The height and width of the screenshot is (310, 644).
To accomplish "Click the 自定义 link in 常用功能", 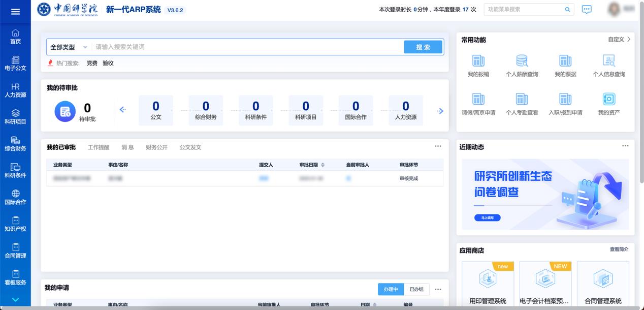I will (x=619, y=40).
